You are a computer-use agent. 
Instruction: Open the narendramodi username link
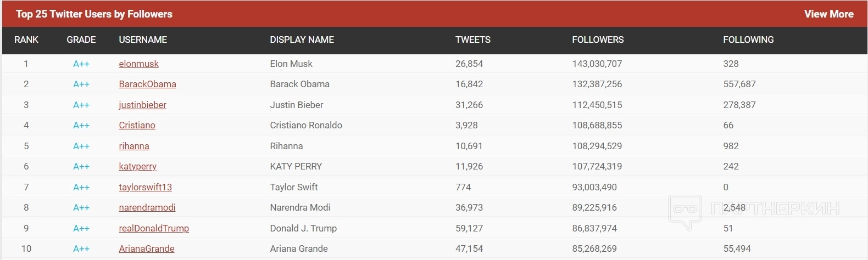(147, 207)
